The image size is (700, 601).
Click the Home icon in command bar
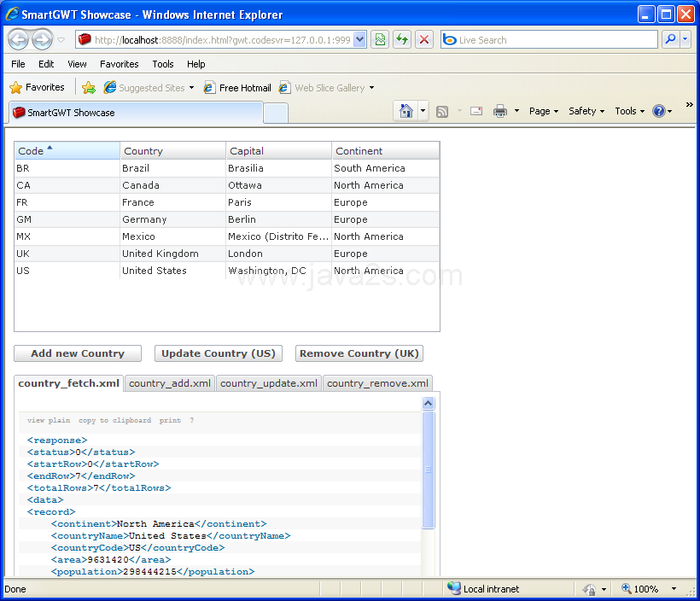pyautogui.click(x=405, y=111)
